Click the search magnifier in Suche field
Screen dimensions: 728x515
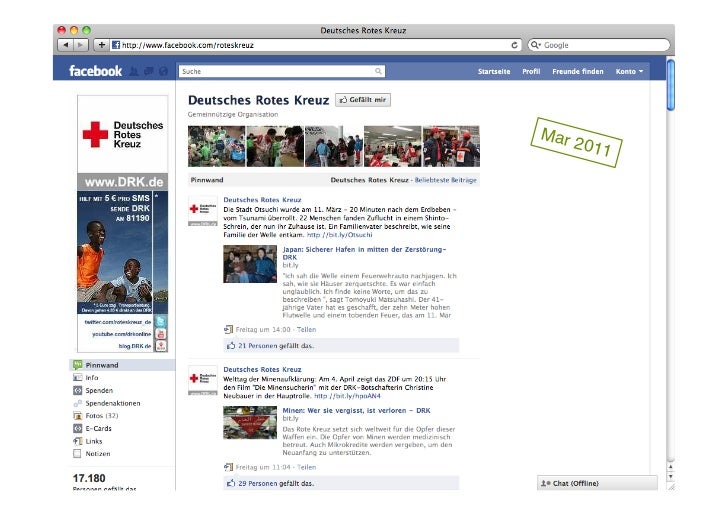coord(378,71)
